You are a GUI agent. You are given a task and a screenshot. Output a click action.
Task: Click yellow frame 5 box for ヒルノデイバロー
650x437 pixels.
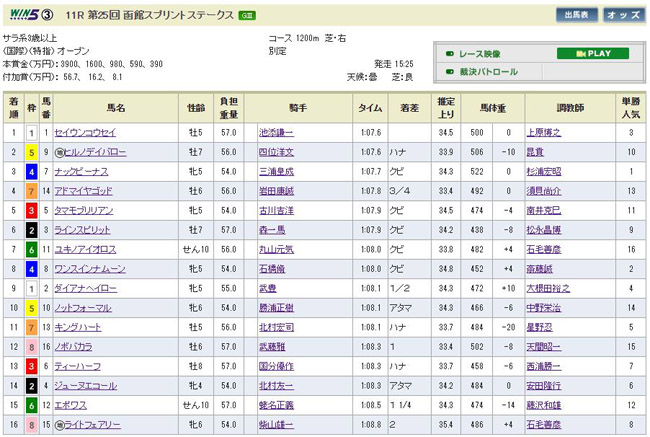point(31,152)
